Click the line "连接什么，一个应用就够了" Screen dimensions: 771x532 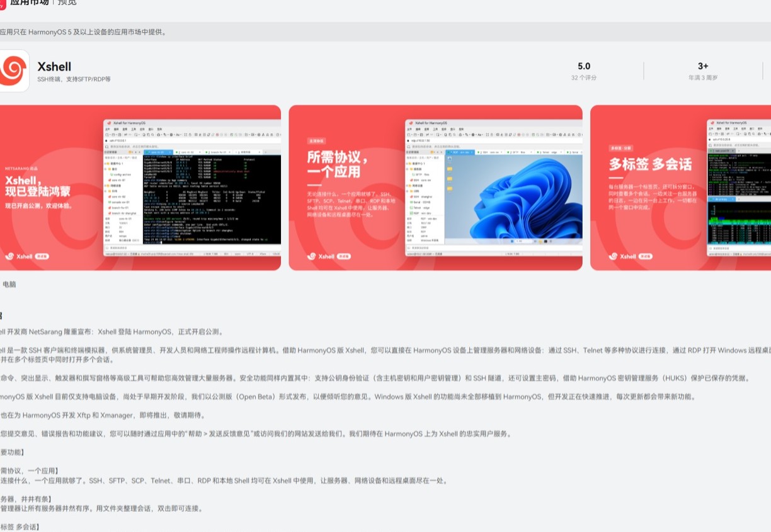coord(224,480)
